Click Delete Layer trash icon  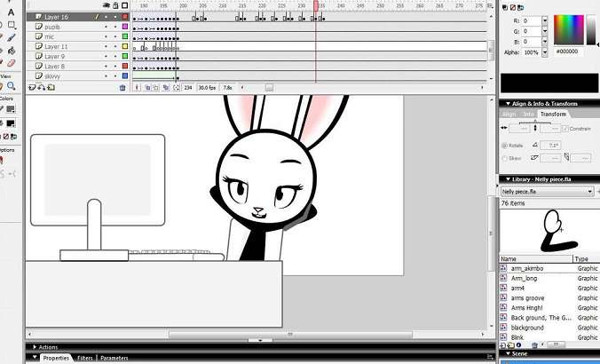[x=122, y=88]
